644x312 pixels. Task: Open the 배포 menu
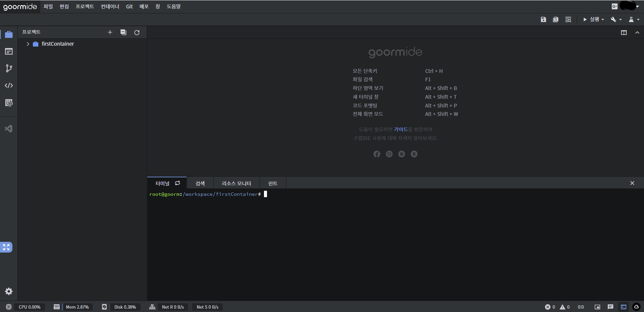coord(144,6)
